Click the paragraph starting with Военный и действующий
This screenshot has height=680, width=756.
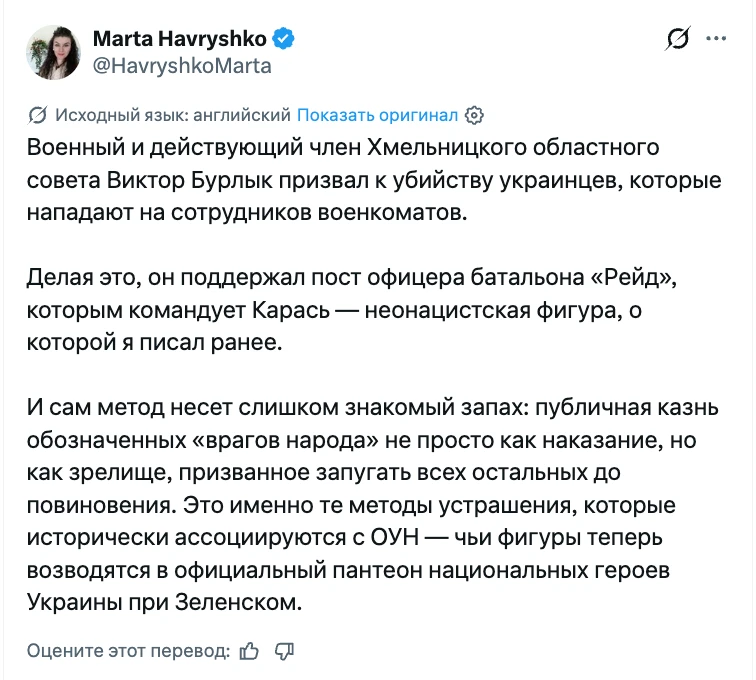[374, 180]
